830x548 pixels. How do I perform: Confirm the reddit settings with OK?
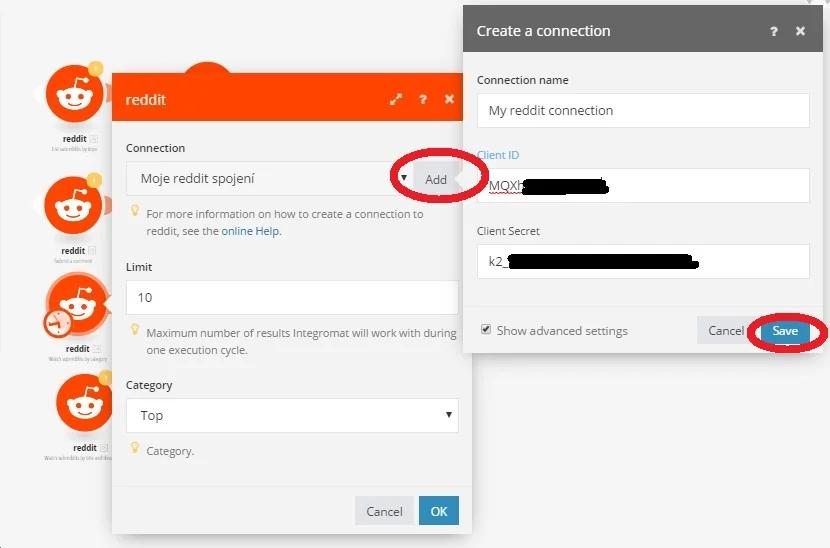pyautogui.click(x=439, y=511)
